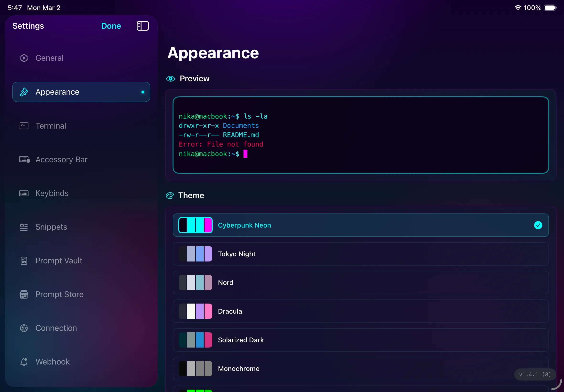Image resolution: width=564 pixels, height=392 pixels.
Task: Click the Accessory Bar keyboard icon
Action: tap(24, 160)
